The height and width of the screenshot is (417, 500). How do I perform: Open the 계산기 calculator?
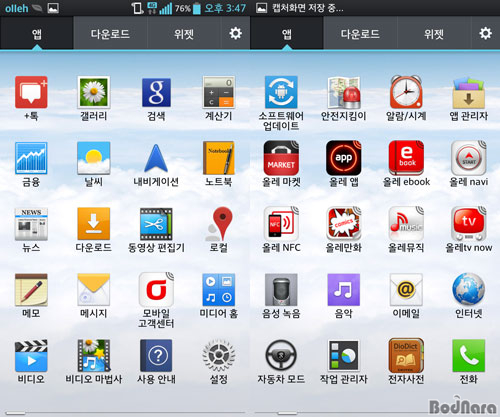[x=219, y=92]
